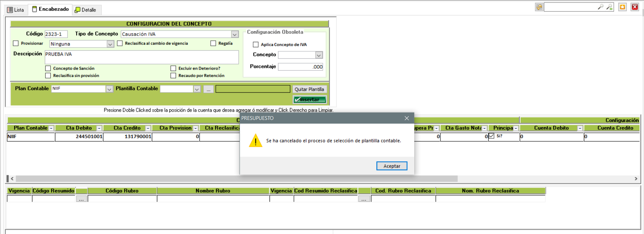Click ellipsis button beside Código Resumido
The height and width of the screenshot is (234, 644).
81,199
